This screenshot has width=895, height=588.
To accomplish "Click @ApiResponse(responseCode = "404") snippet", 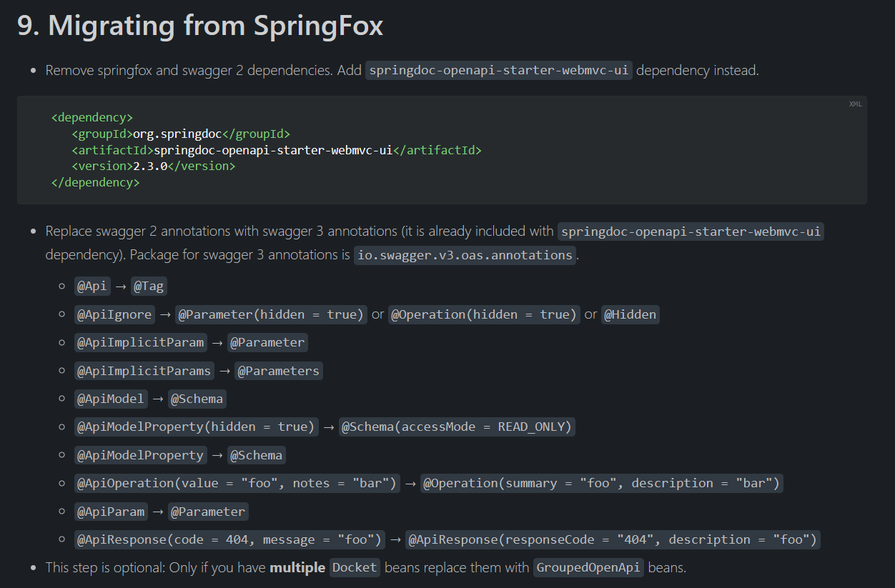I will click(x=613, y=539).
